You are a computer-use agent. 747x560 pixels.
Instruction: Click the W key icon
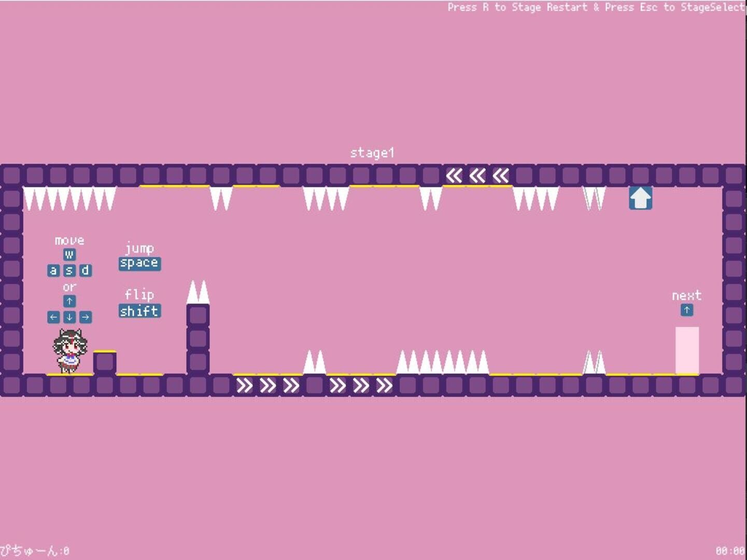(69, 255)
